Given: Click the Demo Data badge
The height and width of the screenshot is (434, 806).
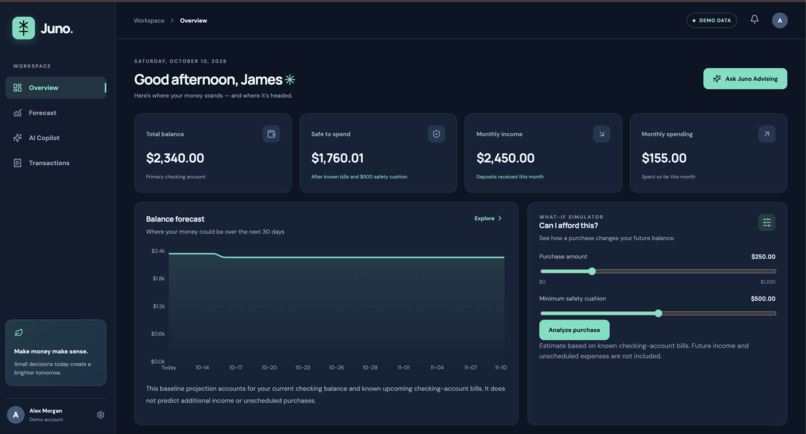Looking at the screenshot, I should click(x=712, y=21).
